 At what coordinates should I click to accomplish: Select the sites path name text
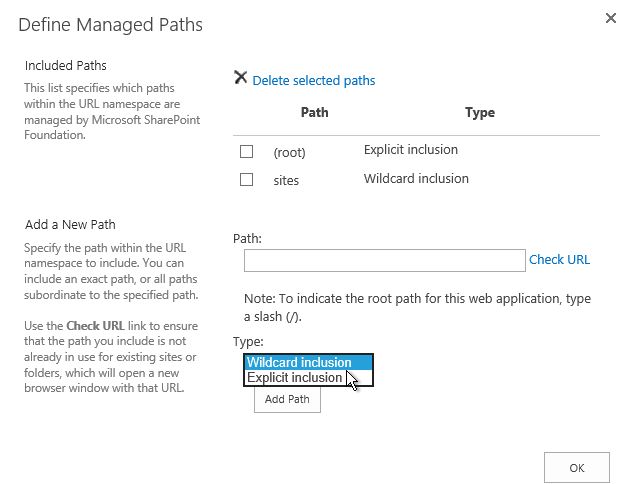click(286, 181)
